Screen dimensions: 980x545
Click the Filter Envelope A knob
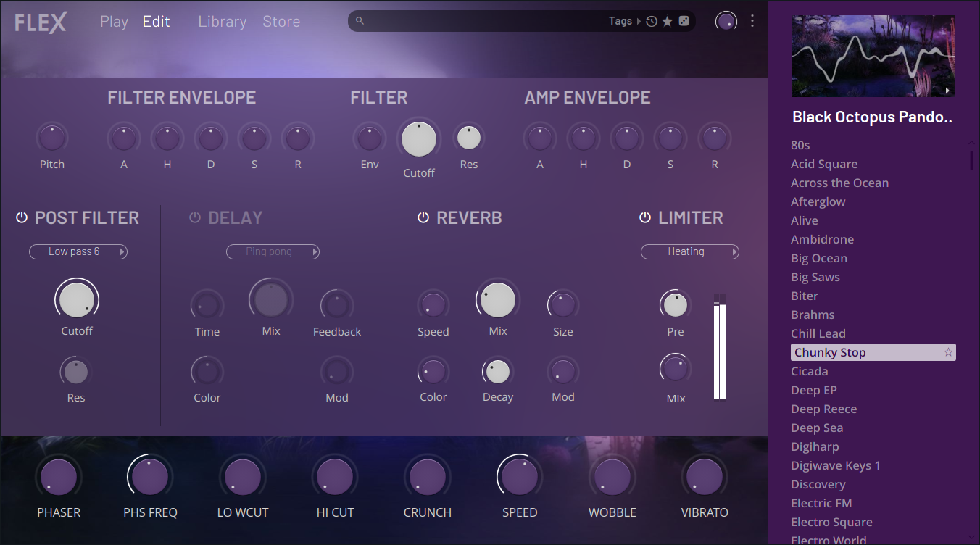click(x=124, y=138)
